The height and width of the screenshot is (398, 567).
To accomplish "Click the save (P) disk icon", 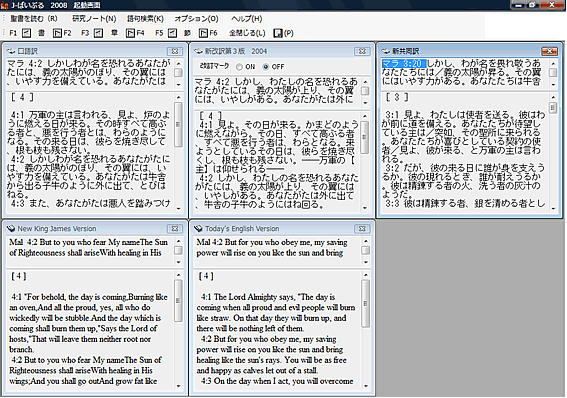I will pyautogui.click(x=278, y=33).
